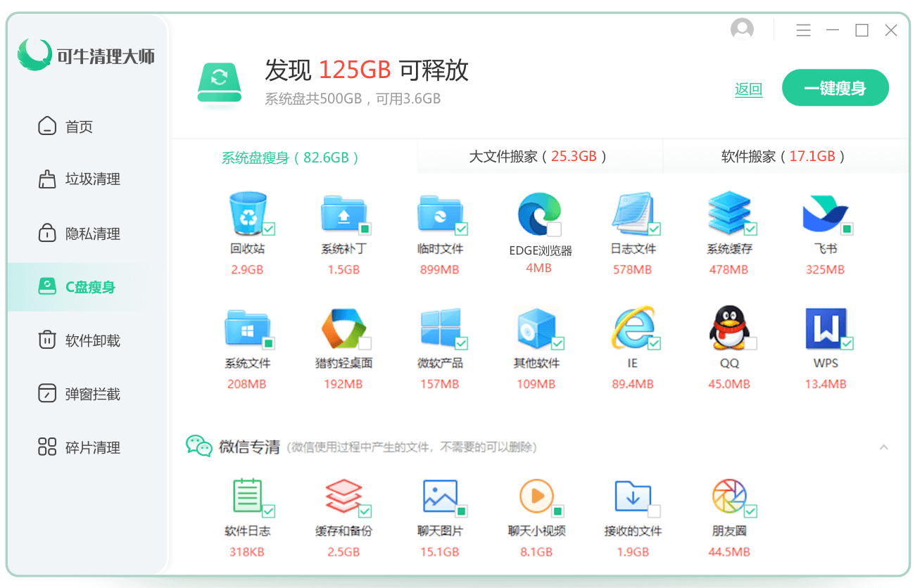Viewport: 915px width, 588px height.
Task: Toggle the 飞书 checkbox
Action: [x=847, y=229]
